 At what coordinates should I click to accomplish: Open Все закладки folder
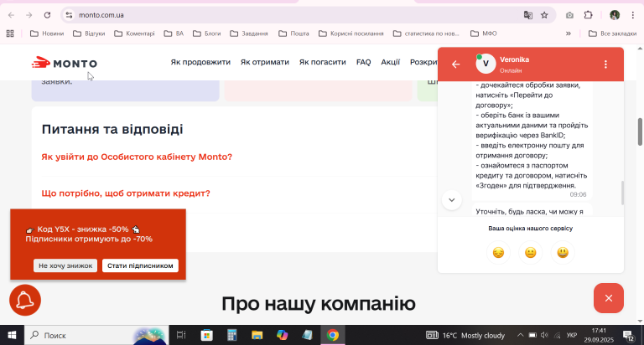612,33
